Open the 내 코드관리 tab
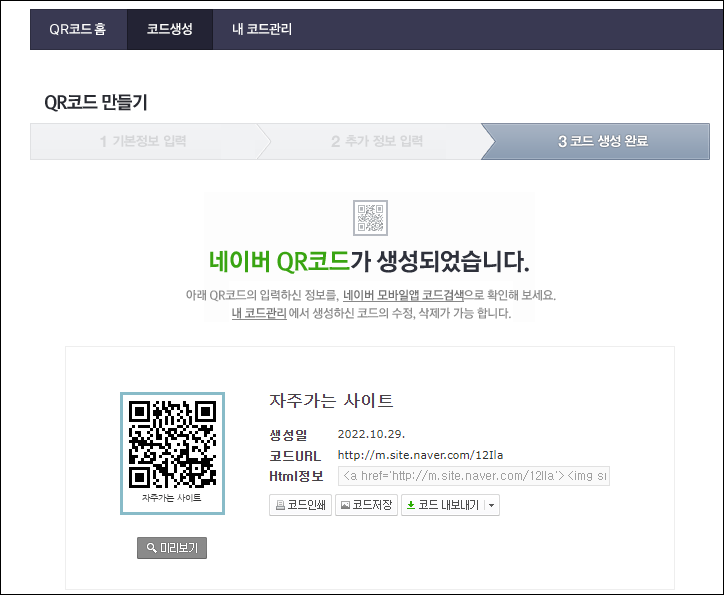 pyautogui.click(x=262, y=29)
